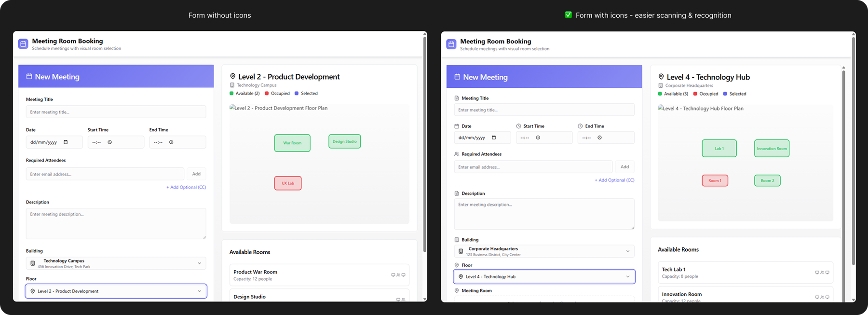
Task: Expand the Level 2 - Product Development floor dropdown
Action: tap(116, 291)
